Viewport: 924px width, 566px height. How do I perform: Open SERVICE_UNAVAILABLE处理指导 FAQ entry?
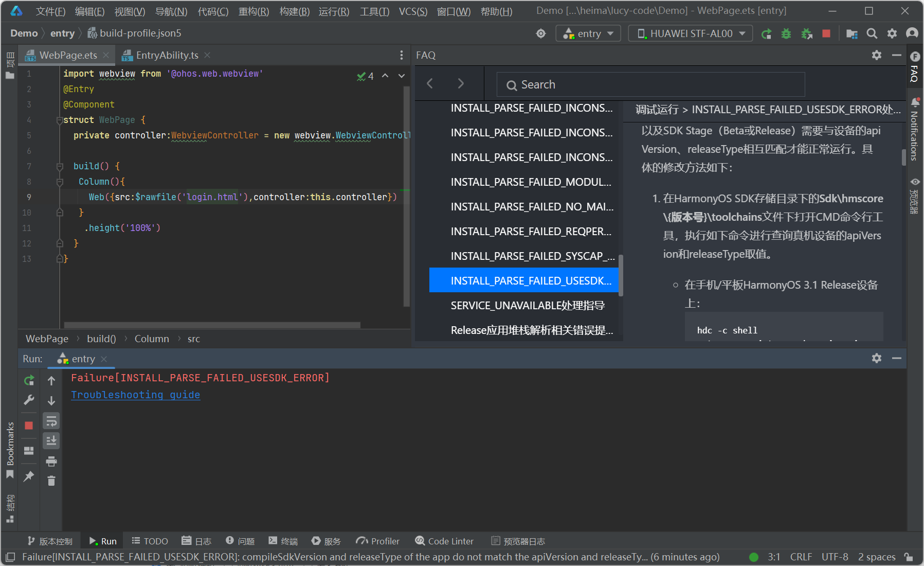[x=528, y=305]
